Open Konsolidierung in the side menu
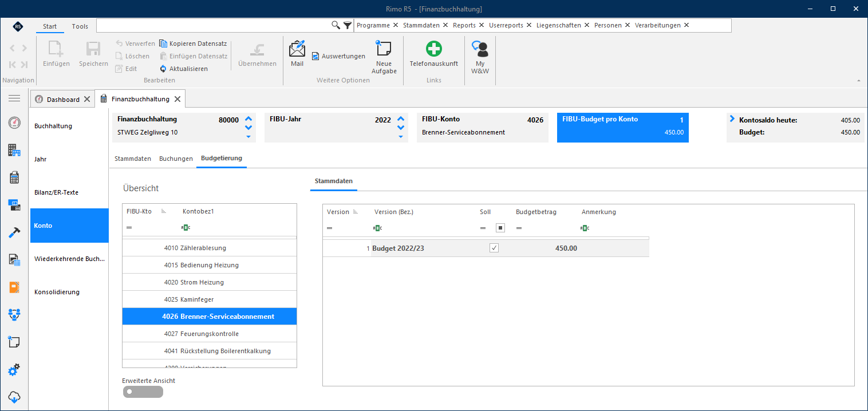 point(69,292)
